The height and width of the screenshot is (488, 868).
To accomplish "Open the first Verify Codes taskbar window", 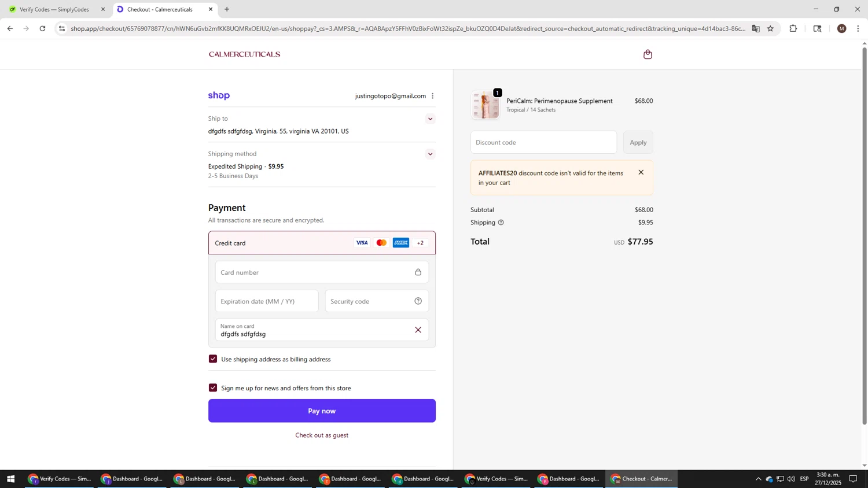I will [x=60, y=479].
